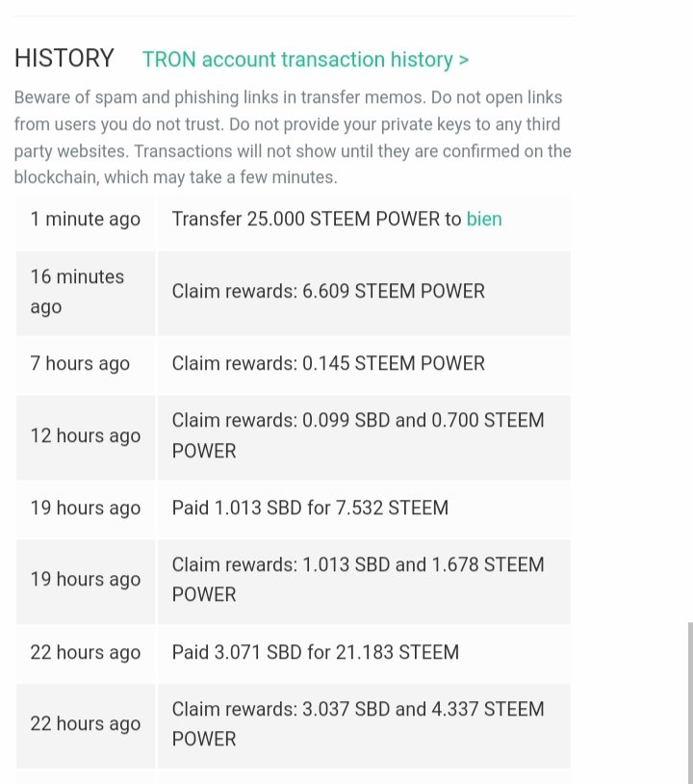The width and height of the screenshot is (693, 784).
Task: Select the '12 hours ago' timestamp
Action: (x=85, y=435)
